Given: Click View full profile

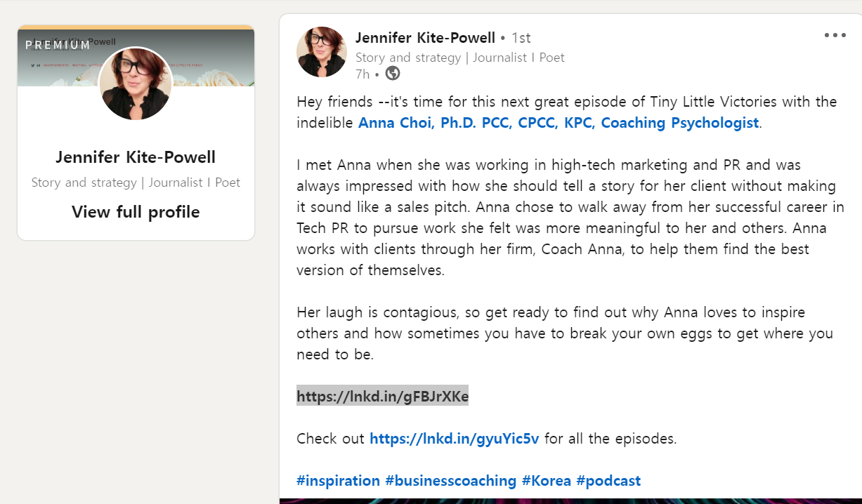Looking at the screenshot, I should click(x=136, y=212).
